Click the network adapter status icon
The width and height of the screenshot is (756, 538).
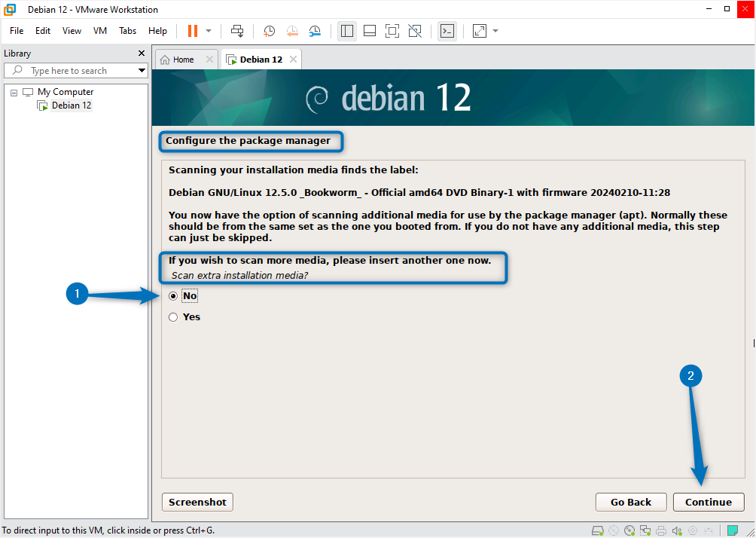coord(645,530)
